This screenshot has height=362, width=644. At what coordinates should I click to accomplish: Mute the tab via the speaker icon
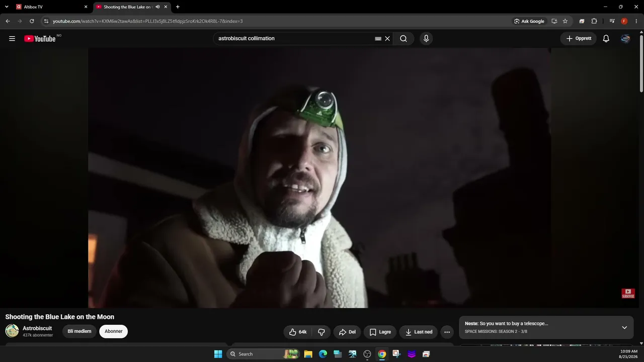[x=157, y=7]
